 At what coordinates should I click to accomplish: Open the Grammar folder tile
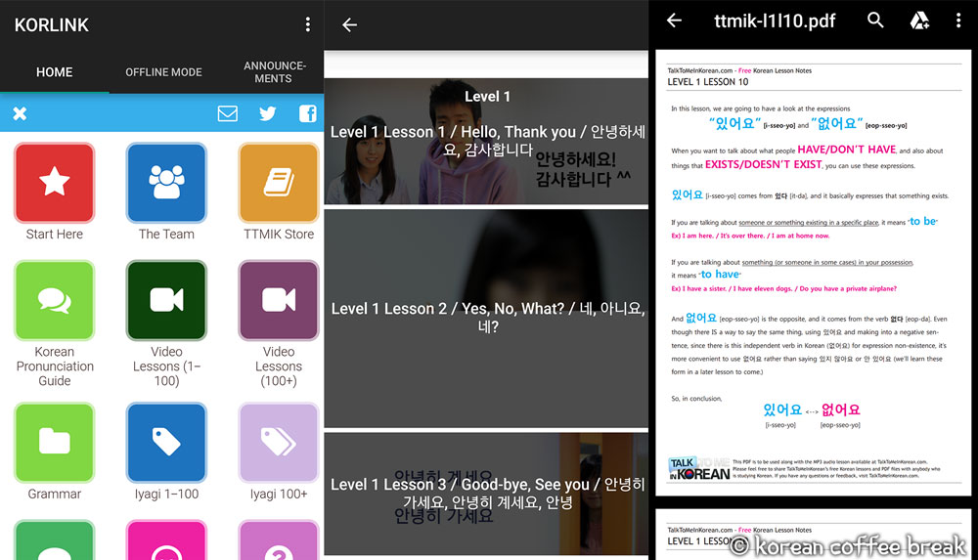pyautogui.click(x=54, y=443)
